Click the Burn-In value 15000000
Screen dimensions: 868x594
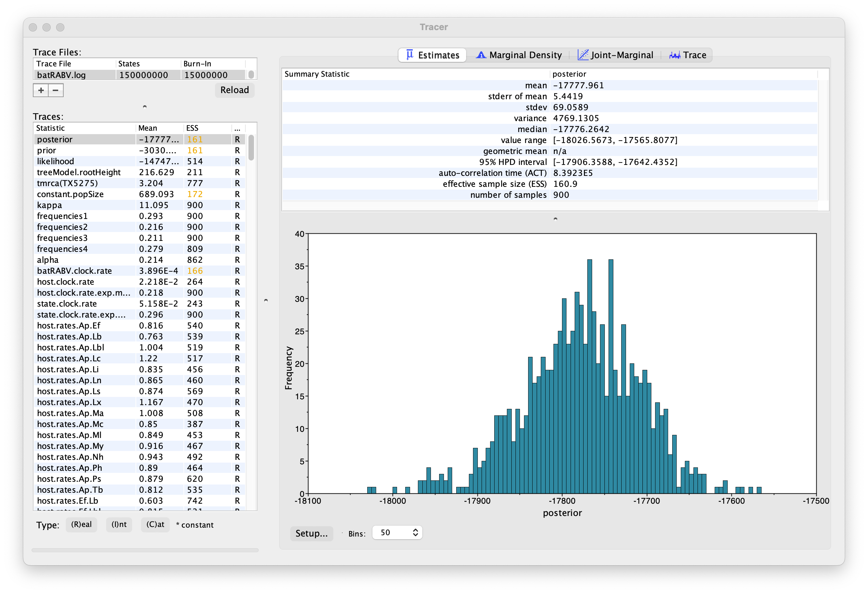point(206,75)
